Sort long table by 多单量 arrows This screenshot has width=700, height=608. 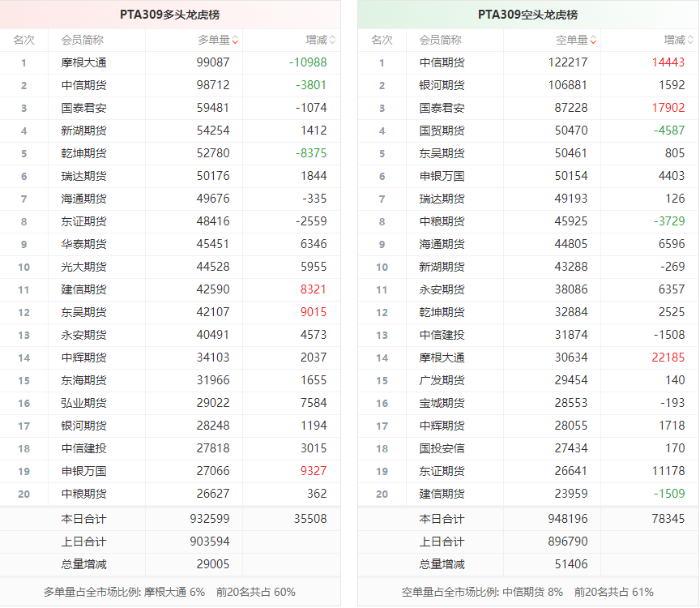point(235,41)
